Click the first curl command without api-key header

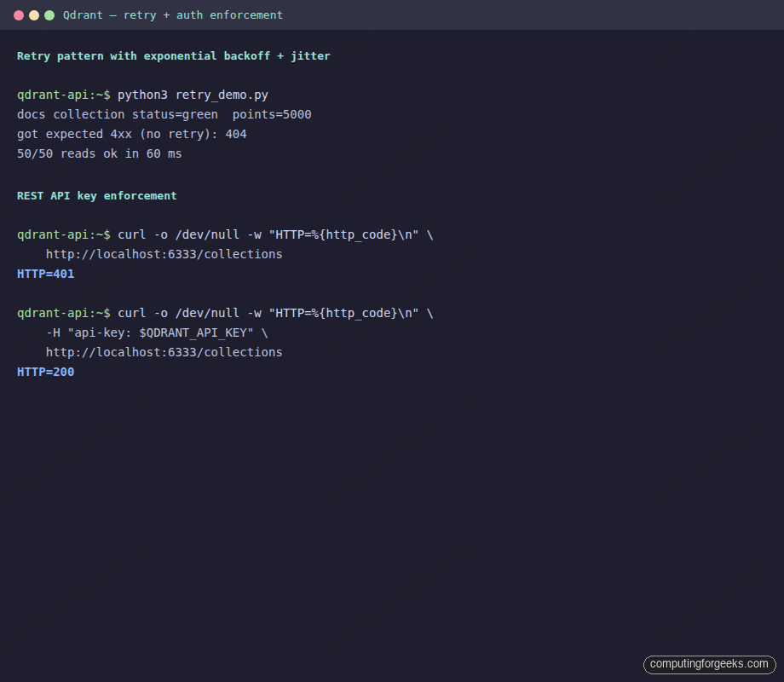[225, 234]
